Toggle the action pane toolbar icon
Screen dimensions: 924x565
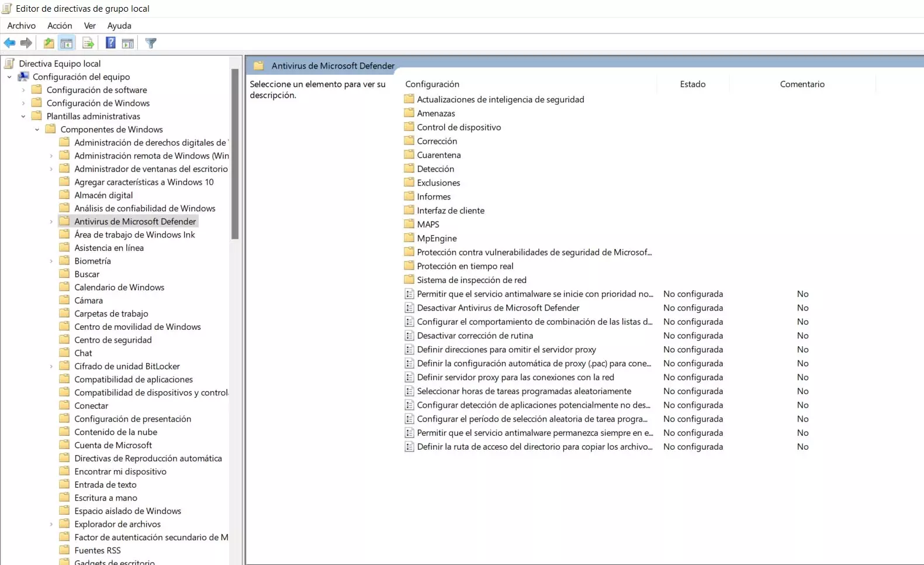pyautogui.click(x=128, y=43)
